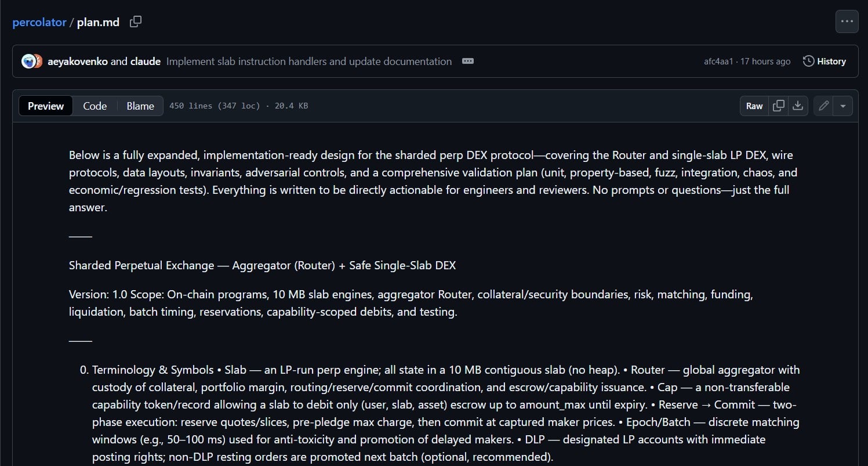
Task: Expand the edit options dropdown arrow
Action: tap(843, 106)
